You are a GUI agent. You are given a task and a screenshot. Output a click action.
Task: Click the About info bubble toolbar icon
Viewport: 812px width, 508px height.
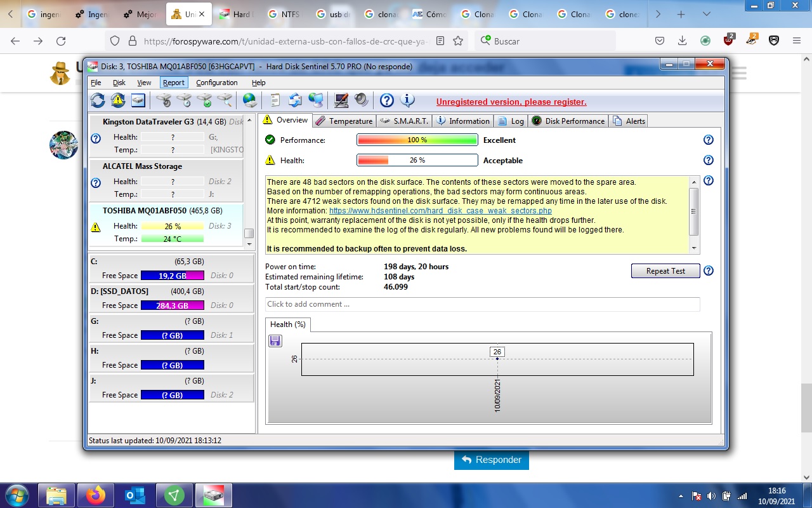coord(407,100)
